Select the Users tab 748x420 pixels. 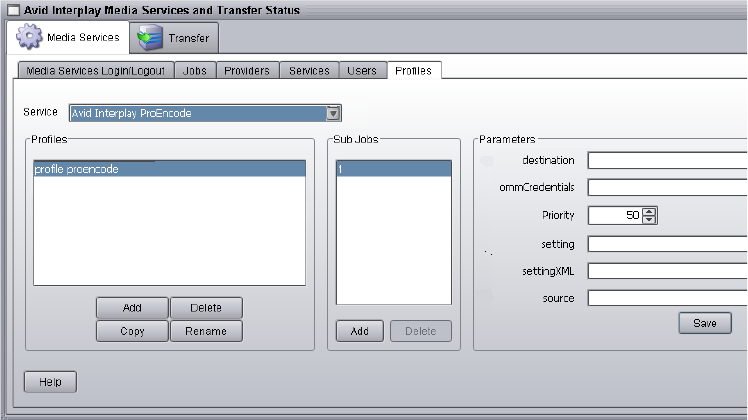click(361, 71)
